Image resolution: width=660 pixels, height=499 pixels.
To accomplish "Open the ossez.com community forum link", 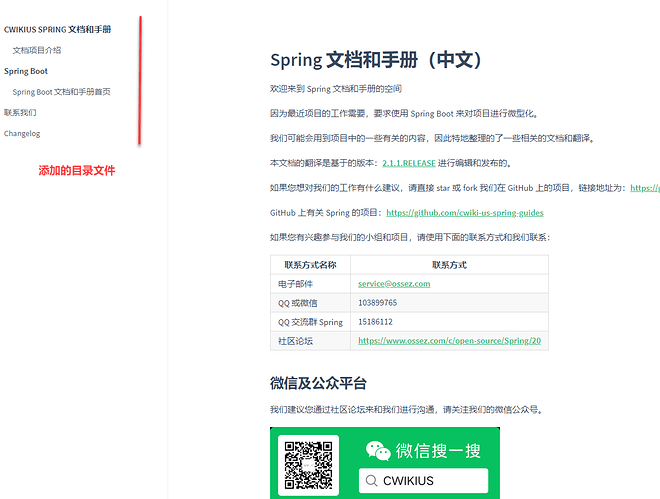I will tap(449, 341).
